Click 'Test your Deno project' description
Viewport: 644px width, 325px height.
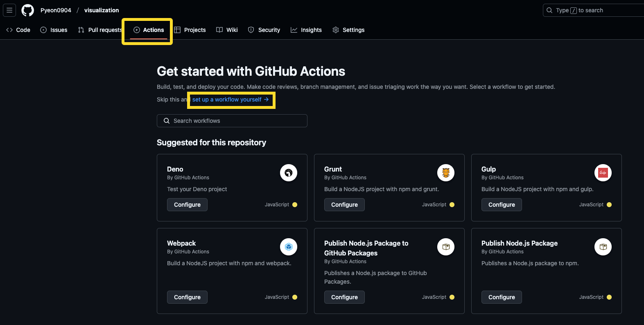(x=197, y=189)
